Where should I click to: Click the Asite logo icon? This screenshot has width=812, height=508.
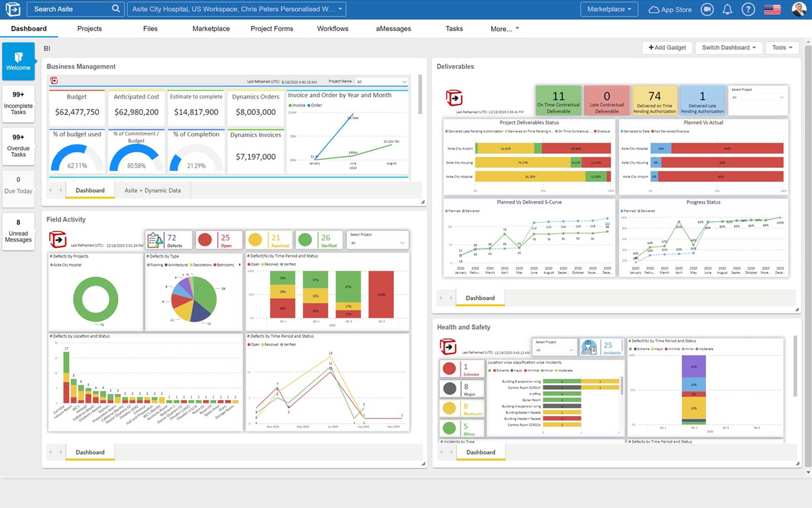(13, 9)
